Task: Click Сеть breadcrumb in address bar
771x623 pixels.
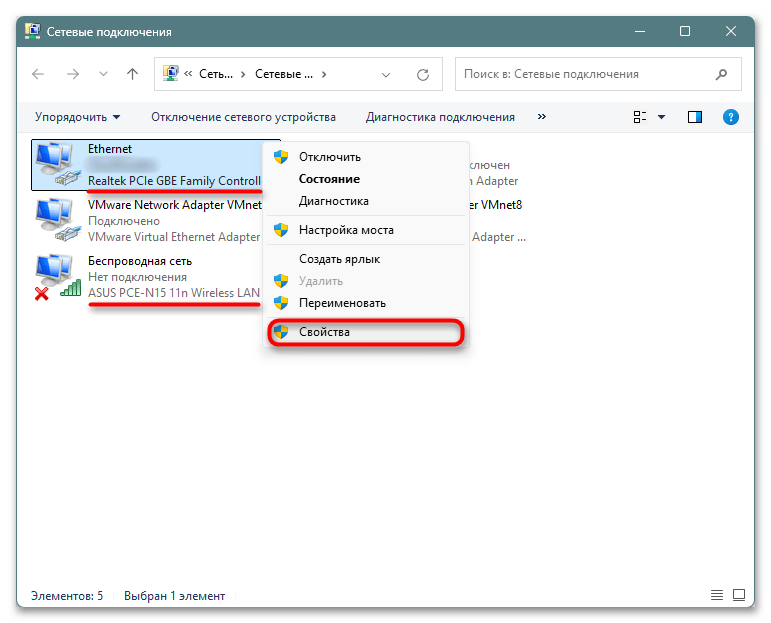Action: (x=216, y=74)
